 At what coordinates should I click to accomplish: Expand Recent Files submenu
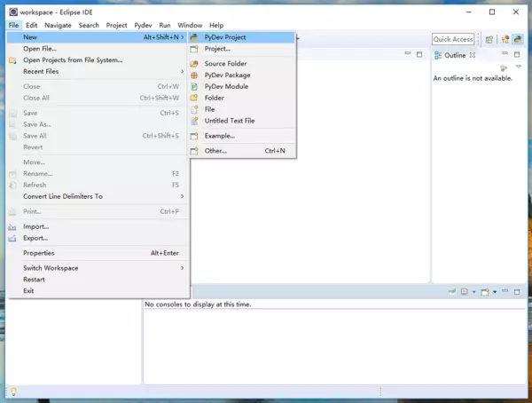(x=182, y=71)
